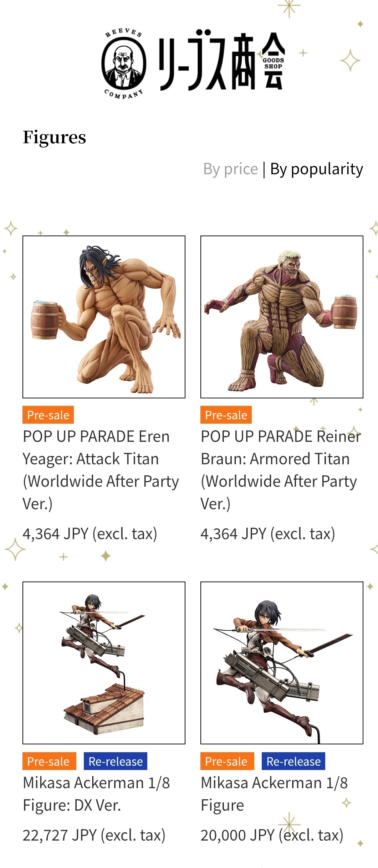Open the Eren Attack Titan figure image

pos(104,317)
